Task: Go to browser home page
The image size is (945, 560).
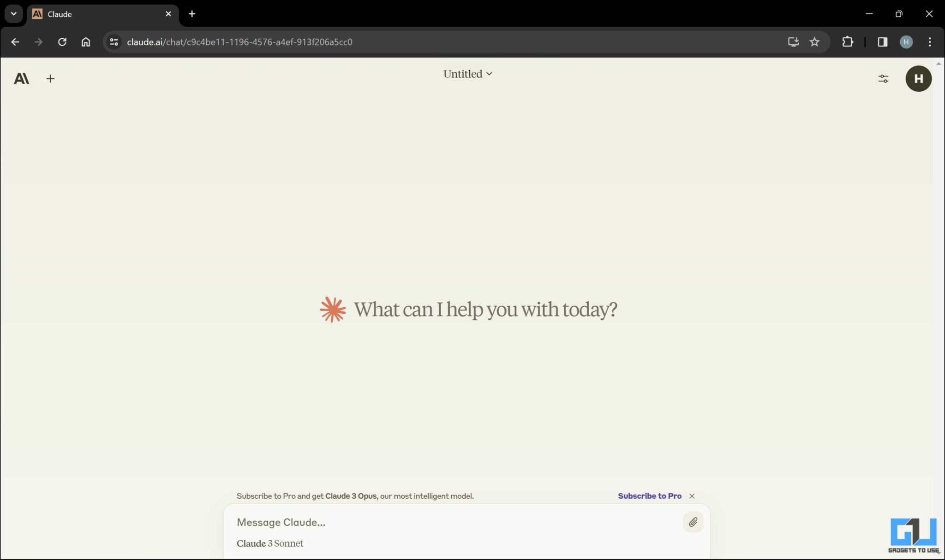Action: pyautogui.click(x=86, y=42)
